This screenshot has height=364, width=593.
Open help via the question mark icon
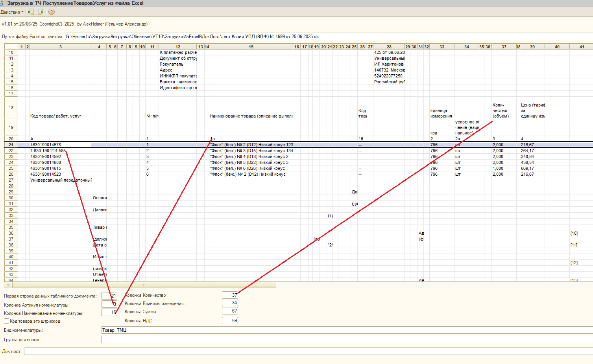click(52, 12)
